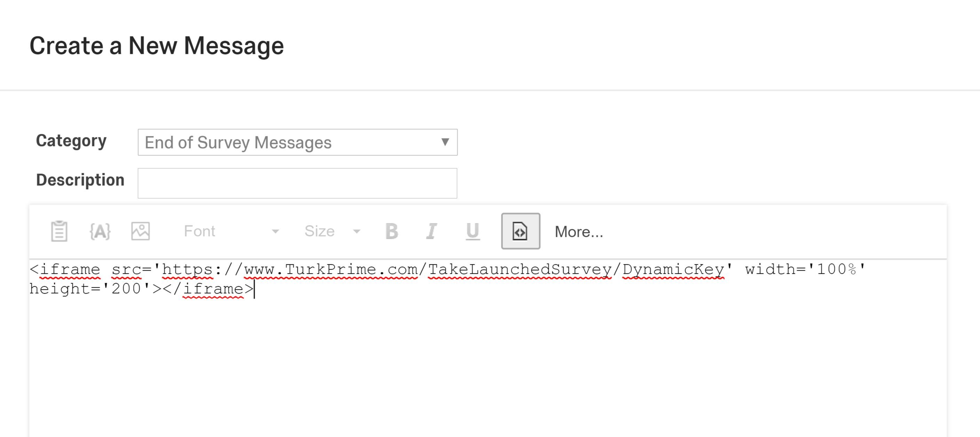Expand the Font dropdown
Viewport: 980px width, 437px height.
pyautogui.click(x=231, y=231)
